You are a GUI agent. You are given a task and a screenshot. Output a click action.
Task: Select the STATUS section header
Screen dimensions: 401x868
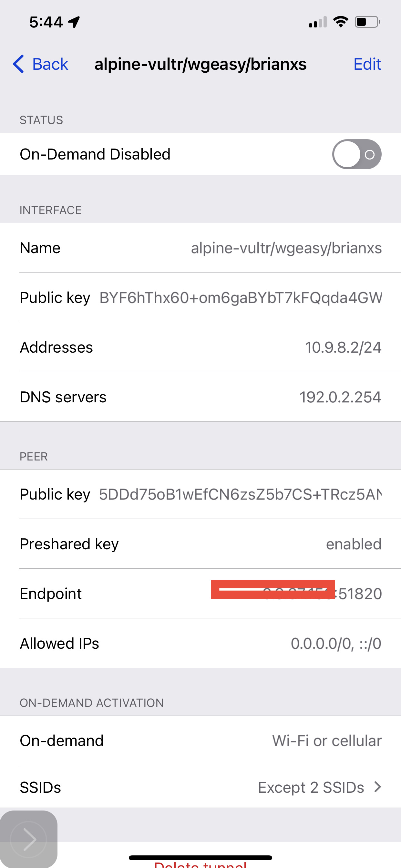click(x=41, y=119)
